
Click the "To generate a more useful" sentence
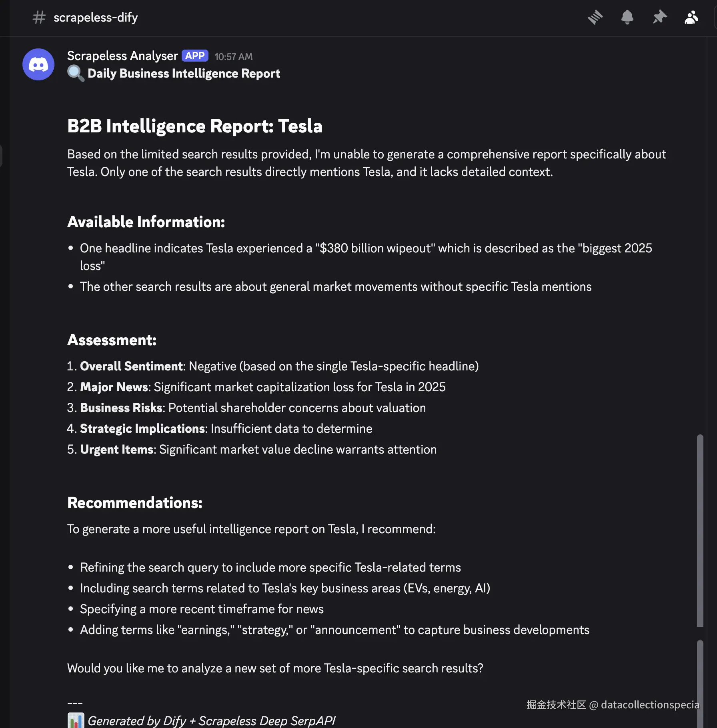251,529
